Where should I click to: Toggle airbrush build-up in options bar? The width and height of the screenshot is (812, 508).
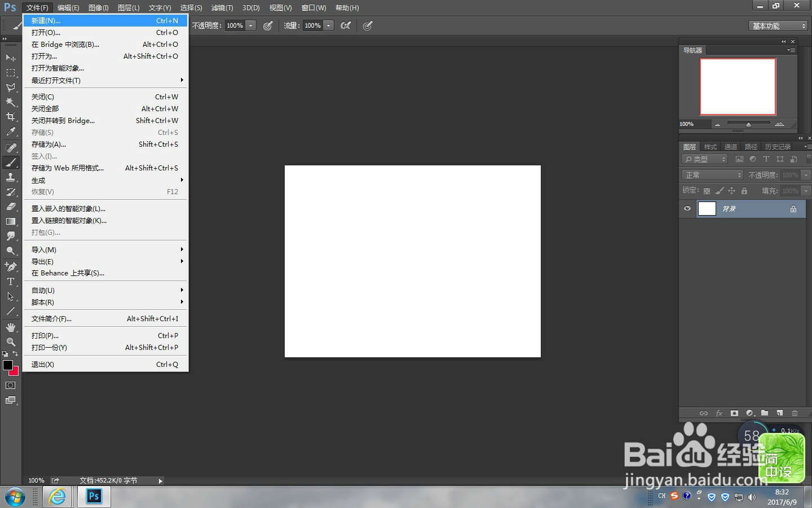point(346,25)
